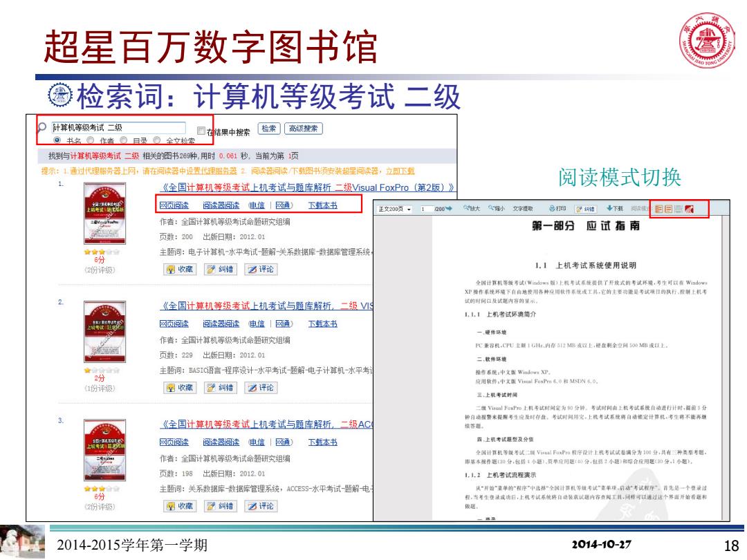Click the first book's star rating
Screen dimensions: 747x560
click(x=102, y=252)
